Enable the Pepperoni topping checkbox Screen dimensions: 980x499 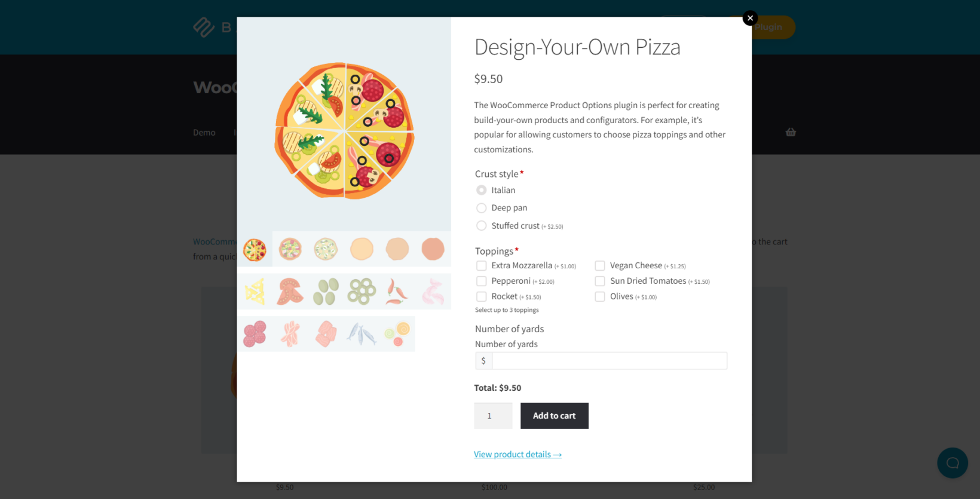[x=482, y=281]
